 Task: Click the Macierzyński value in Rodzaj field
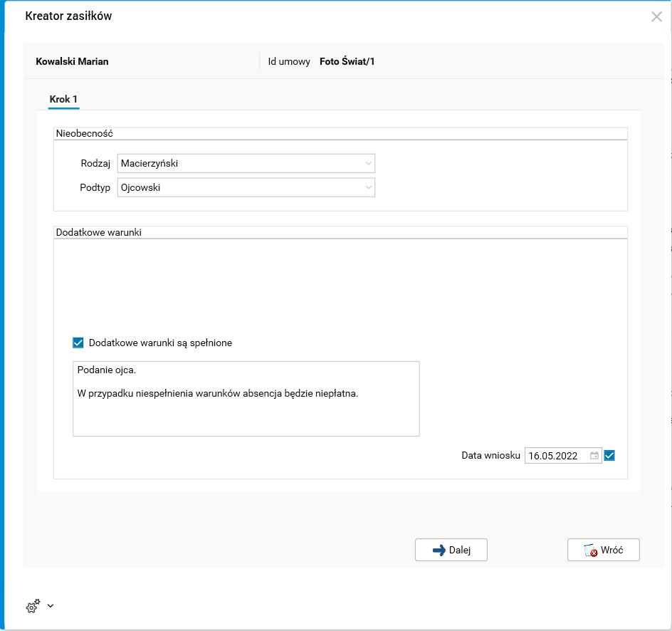[149, 164]
